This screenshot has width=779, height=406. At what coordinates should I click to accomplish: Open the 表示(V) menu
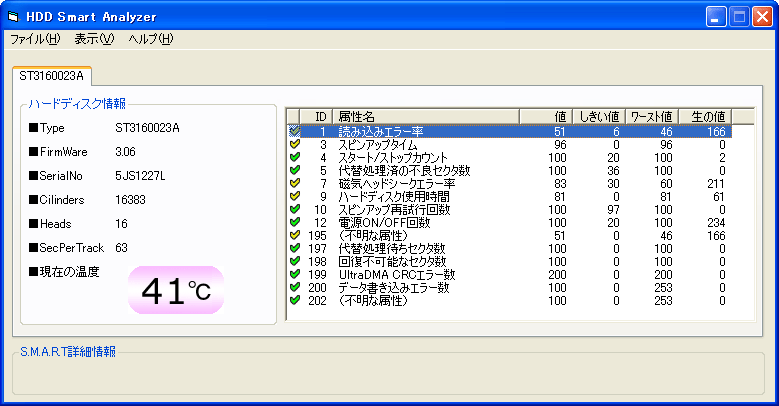[x=94, y=39]
